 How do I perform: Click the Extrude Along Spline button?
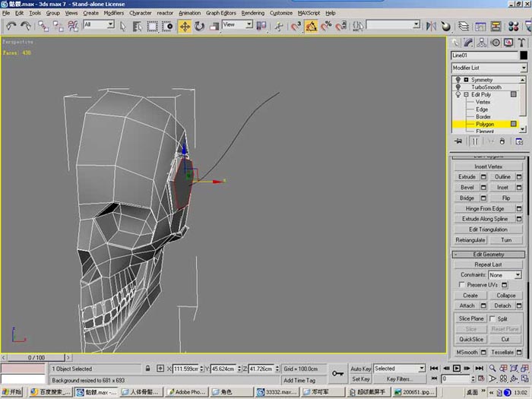click(x=485, y=219)
